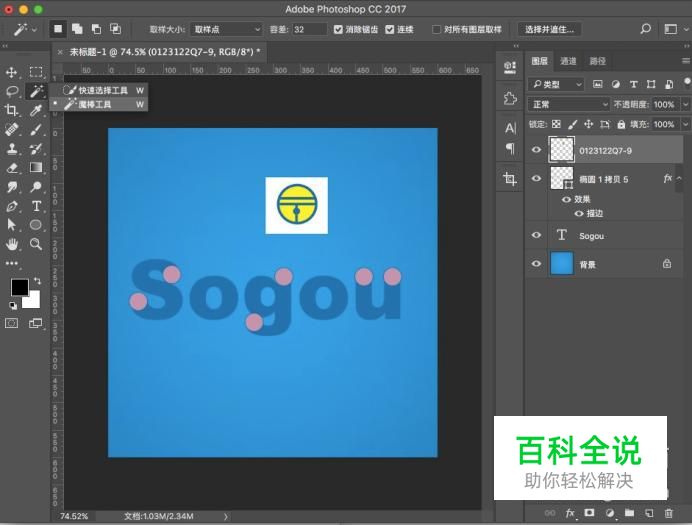
Task: Select the Gradient tool
Action: tap(36, 168)
